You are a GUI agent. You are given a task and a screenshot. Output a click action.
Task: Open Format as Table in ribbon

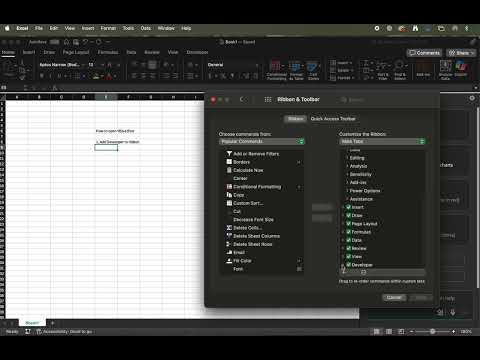[x=296, y=70]
